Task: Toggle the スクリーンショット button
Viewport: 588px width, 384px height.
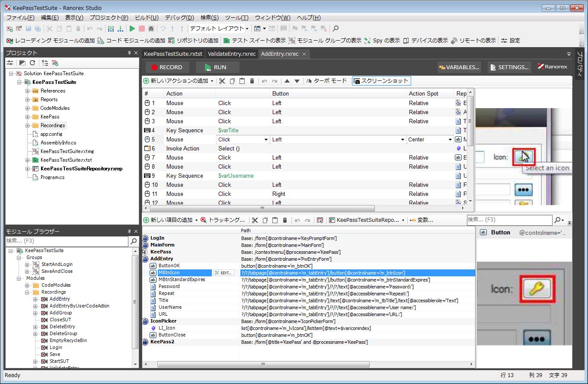Action: pyautogui.click(x=381, y=81)
